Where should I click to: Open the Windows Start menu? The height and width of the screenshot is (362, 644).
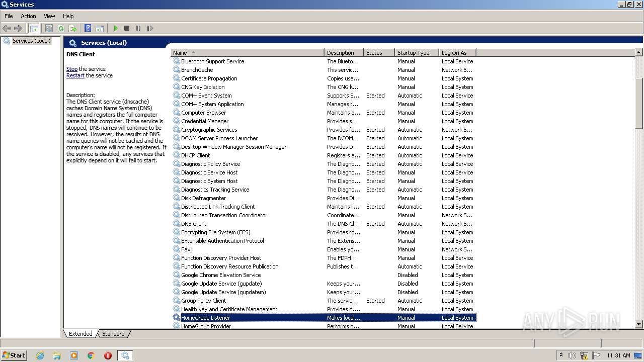14,355
